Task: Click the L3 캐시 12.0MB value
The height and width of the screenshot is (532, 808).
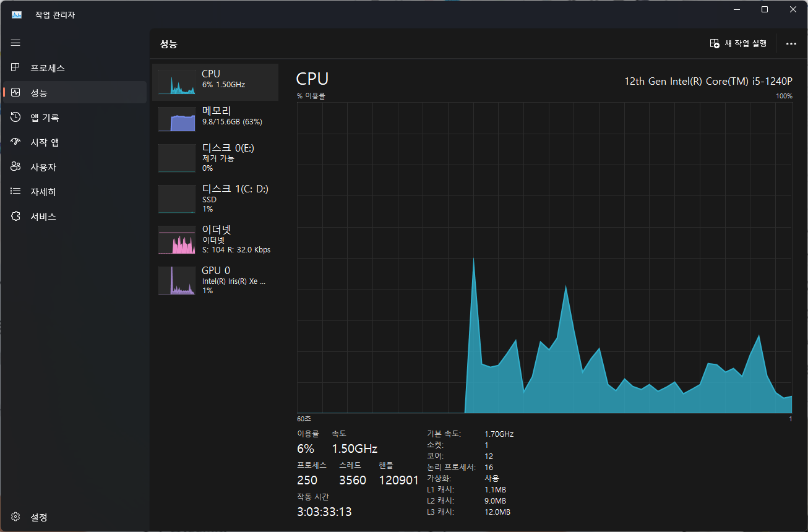Action: coord(497,512)
